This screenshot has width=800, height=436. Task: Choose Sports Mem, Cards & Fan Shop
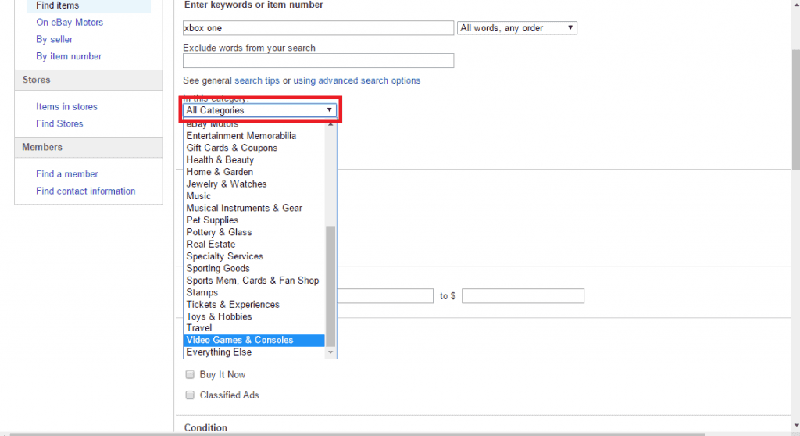254,280
